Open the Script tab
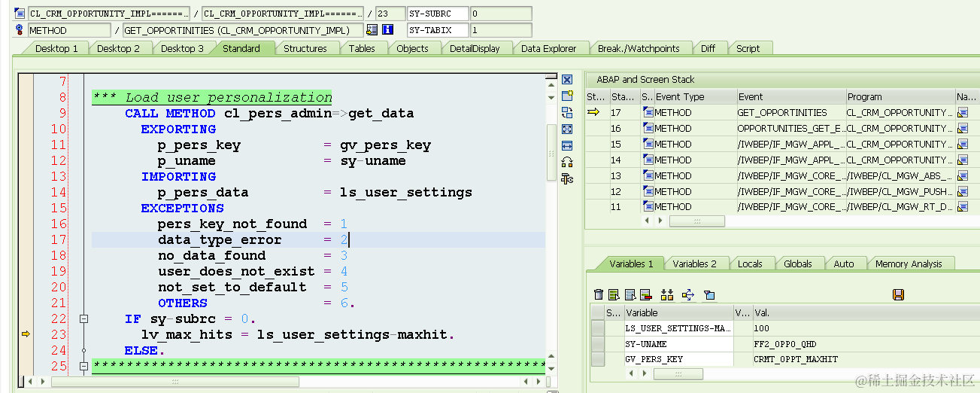980x393 pixels. (748, 48)
